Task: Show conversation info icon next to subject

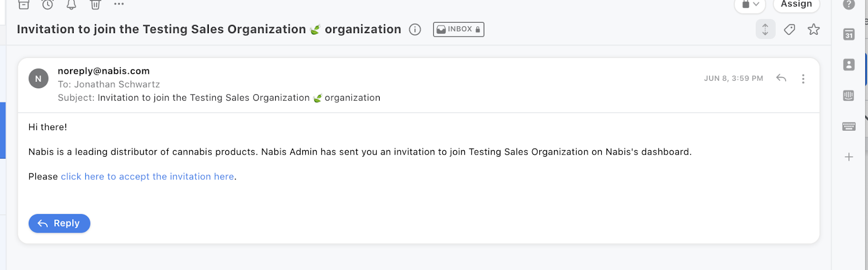Action: coord(415,30)
